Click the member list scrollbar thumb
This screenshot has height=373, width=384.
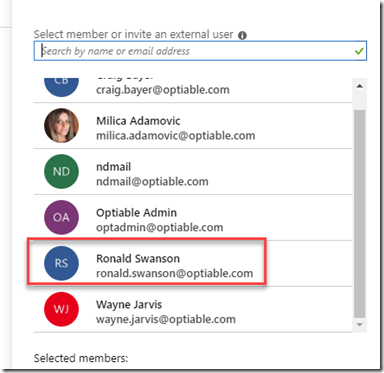(x=360, y=214)
